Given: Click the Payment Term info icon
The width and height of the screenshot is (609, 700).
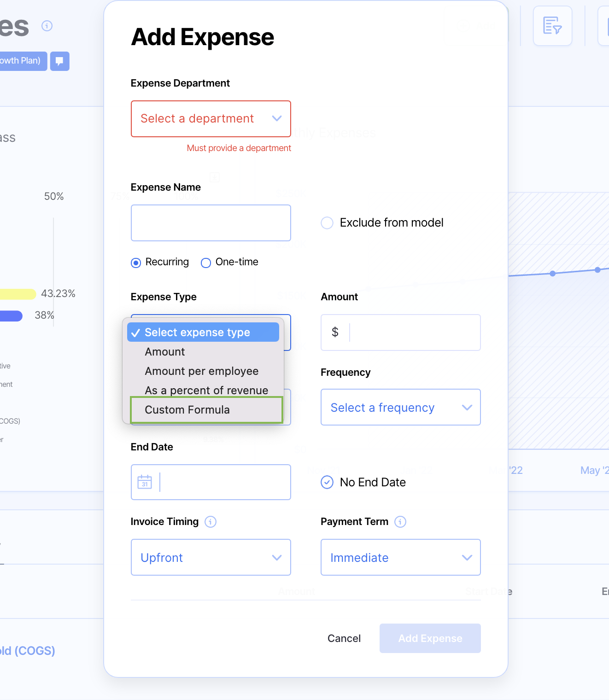Looking at the screenshot, I should pos(400,522).
